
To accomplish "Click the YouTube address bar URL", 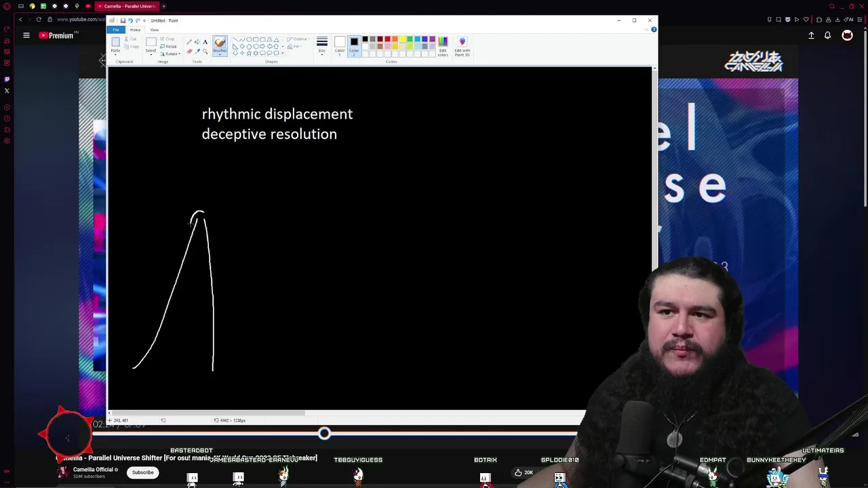I will (80, 19).
